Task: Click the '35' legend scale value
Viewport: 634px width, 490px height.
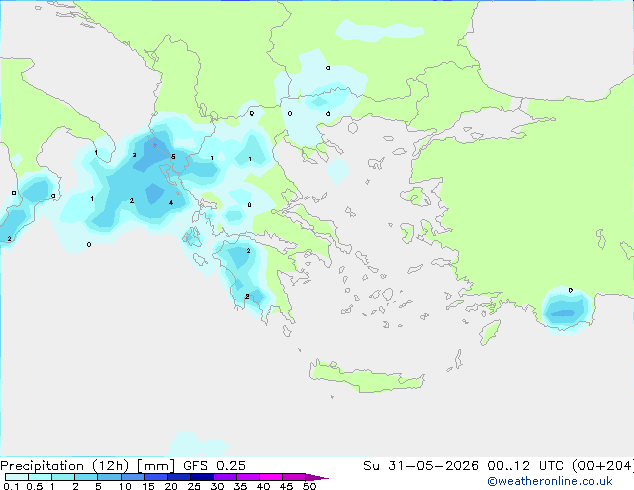Action: pyautogui.click(x=240, y=486)
